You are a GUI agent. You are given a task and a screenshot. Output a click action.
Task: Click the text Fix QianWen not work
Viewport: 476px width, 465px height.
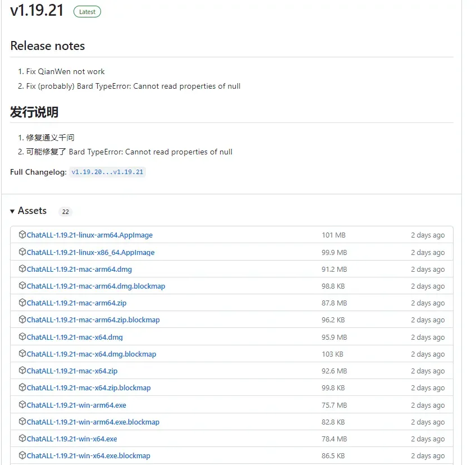[65, 71]
